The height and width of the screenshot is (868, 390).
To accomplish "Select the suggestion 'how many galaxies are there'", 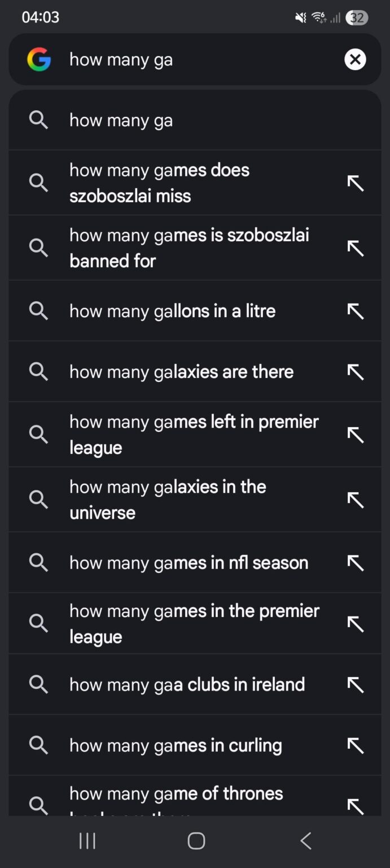I will tap(181, 371).
